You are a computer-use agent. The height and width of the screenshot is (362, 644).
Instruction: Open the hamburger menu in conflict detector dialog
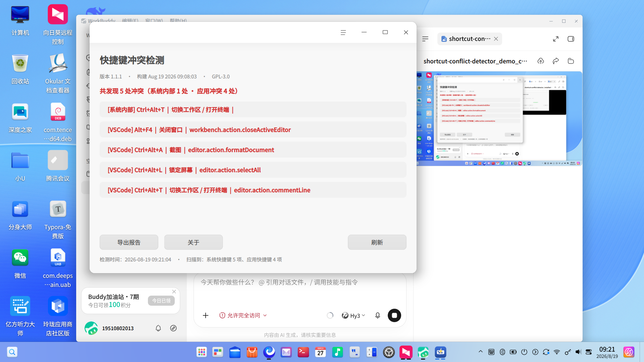[x=343, y=33]
